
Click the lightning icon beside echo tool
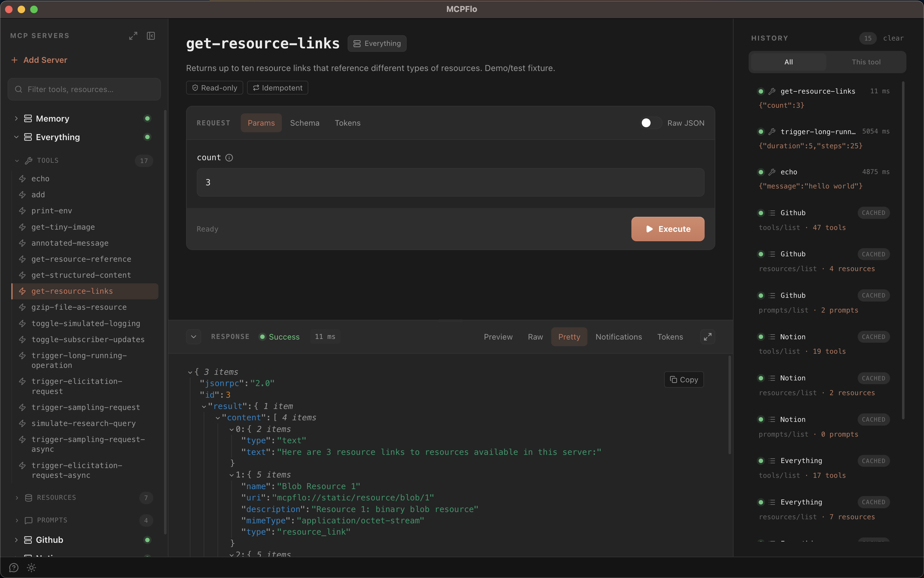(23, 178)
